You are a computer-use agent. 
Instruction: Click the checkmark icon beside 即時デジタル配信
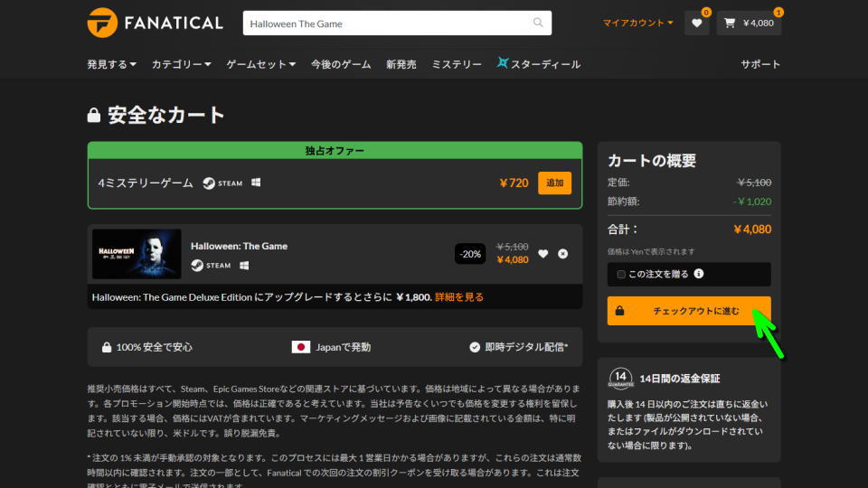pos(475,347)
